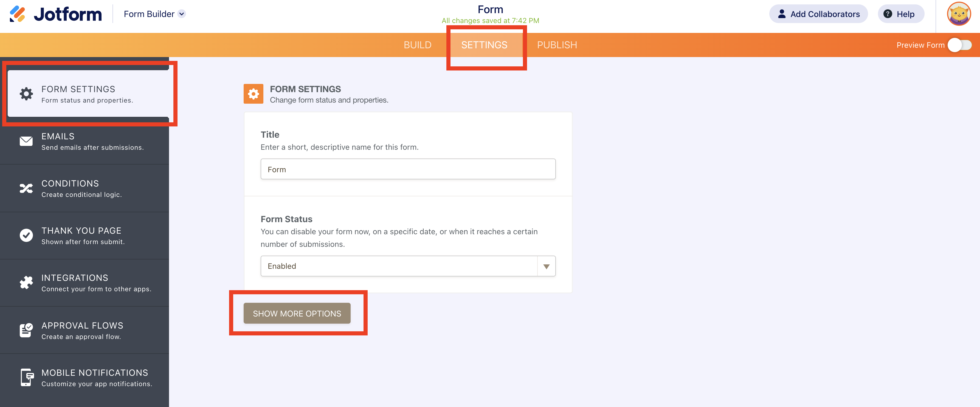Click the orange Form Settings header icon
This screenshot has height=407, width=980.
[x=254, y=94]
